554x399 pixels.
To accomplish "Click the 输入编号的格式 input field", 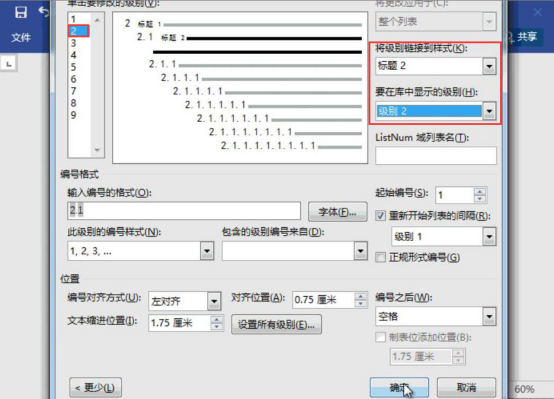I will pos(184,211).
